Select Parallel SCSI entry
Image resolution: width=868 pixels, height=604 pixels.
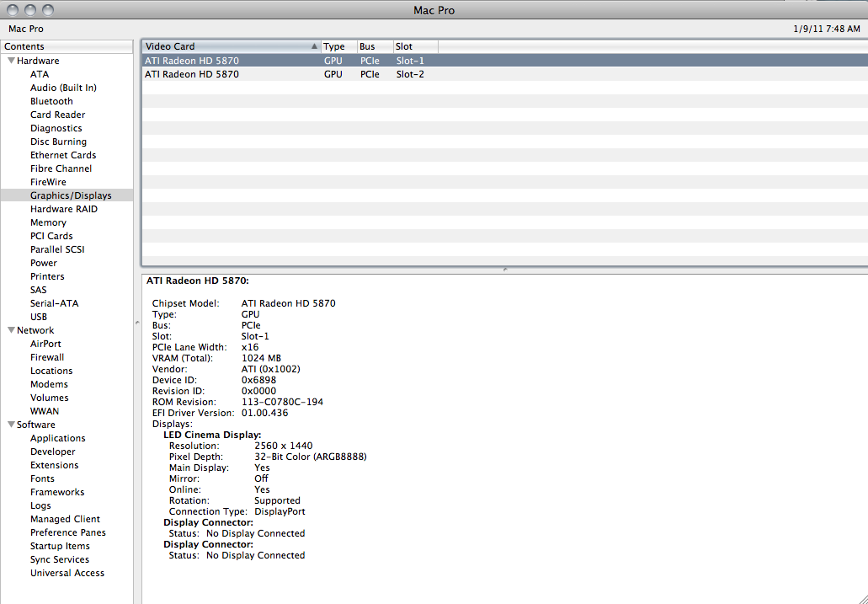click(x=57, y=249)
